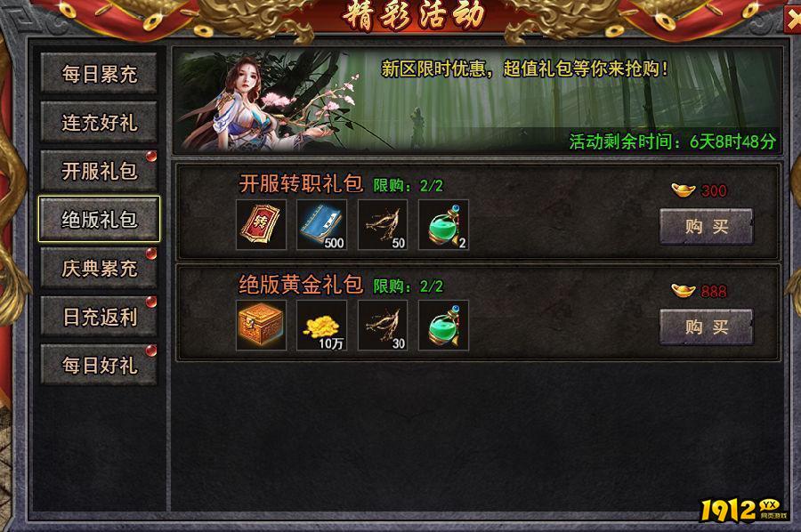Click green potion icon in 开服转职礼包 row
Viewport: 801px width, 532px height.
443,225
